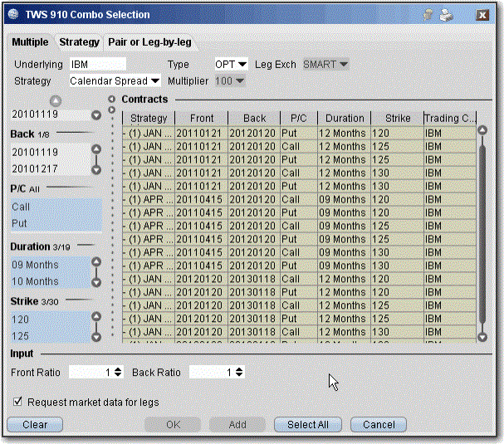Click the Select All button
Screen dimensions: 504x444
coord(308,424)
